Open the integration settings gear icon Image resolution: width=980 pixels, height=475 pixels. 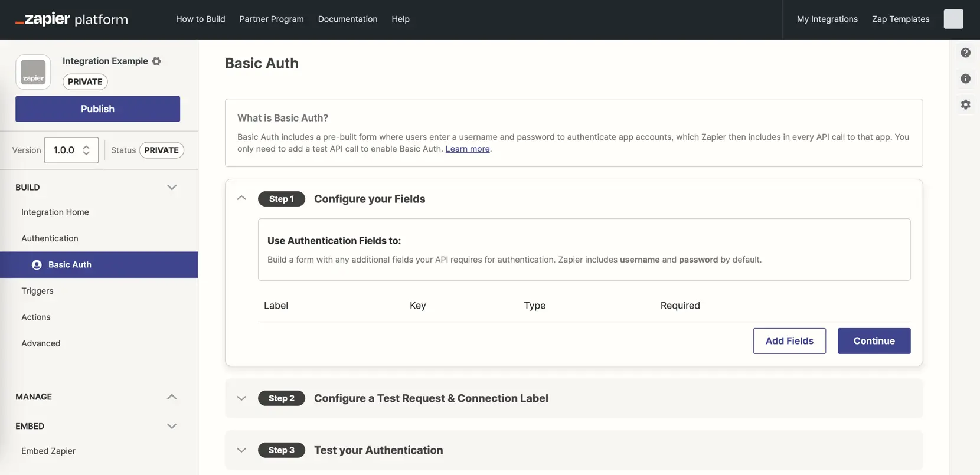tap(156, 61)
